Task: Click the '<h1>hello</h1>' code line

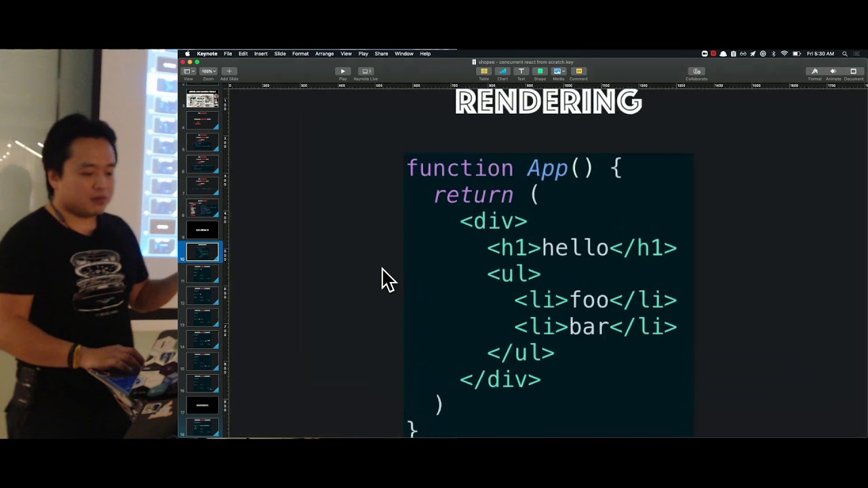Action: click(x=582, y=247)
